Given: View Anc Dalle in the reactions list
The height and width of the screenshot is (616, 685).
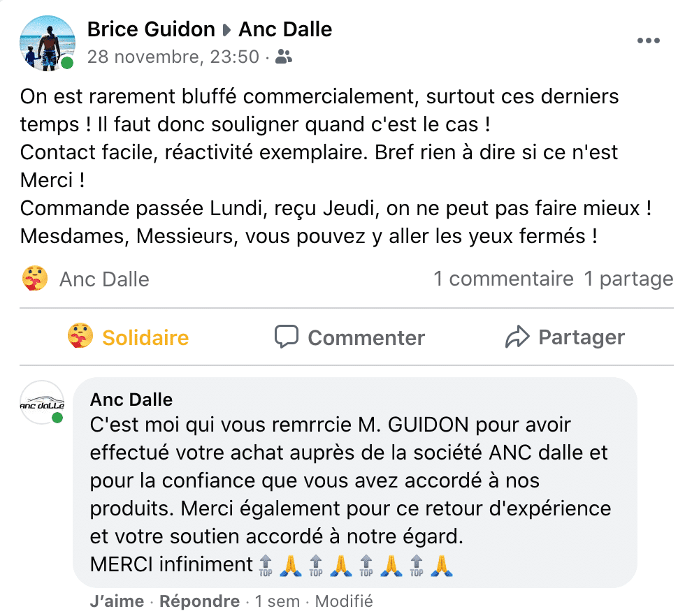Looking at the screenshot, I should pos(104,279).
